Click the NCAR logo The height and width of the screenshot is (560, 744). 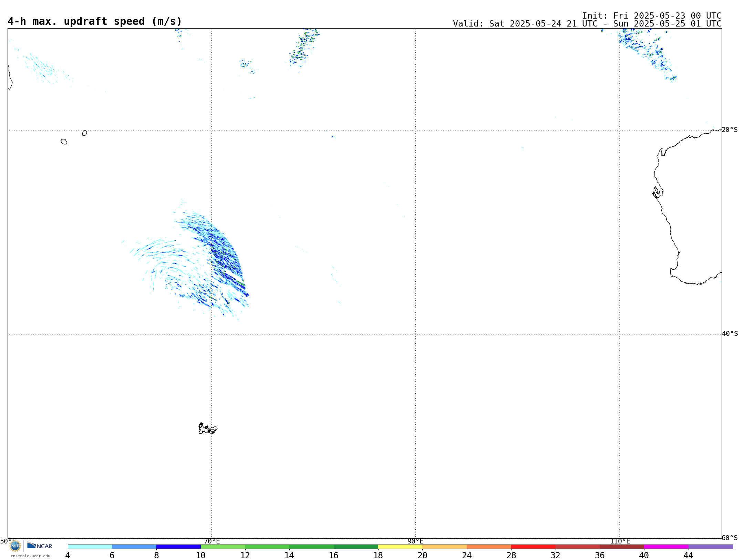[x=40, y=546]
